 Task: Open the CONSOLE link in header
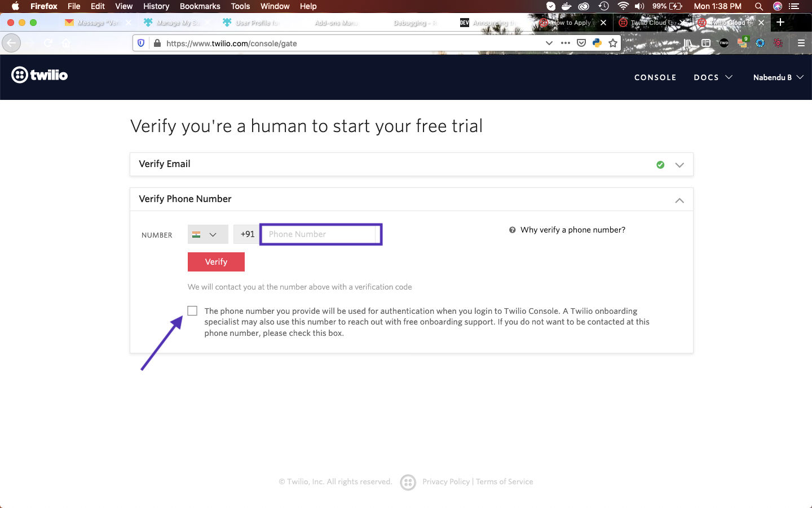(x=655, y=77)
